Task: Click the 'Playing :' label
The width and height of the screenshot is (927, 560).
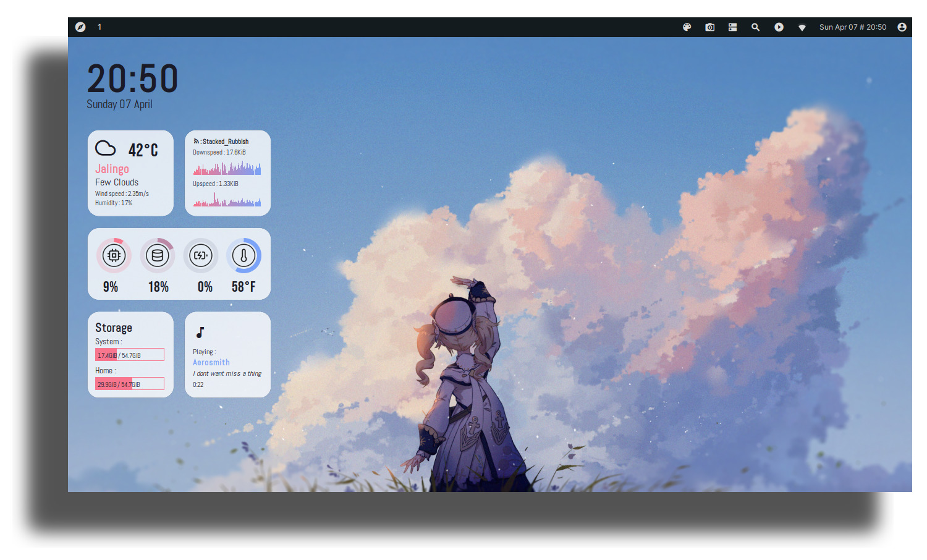Action: [x=205, y=352]
